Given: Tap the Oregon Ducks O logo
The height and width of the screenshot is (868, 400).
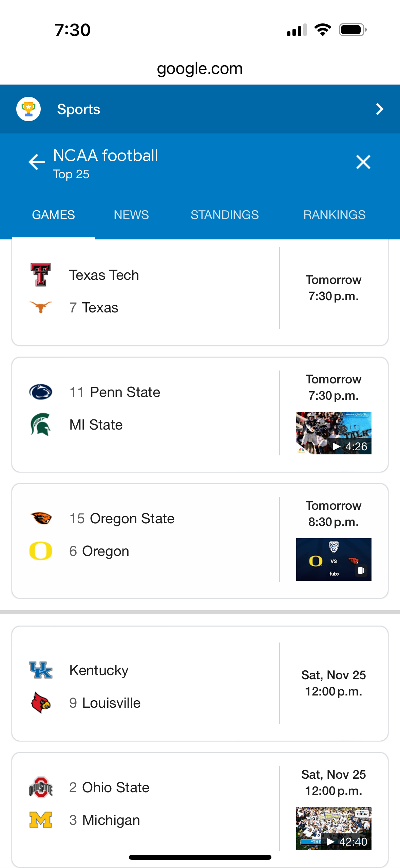Looking at the screenshot, I should [x=41, y=551].
